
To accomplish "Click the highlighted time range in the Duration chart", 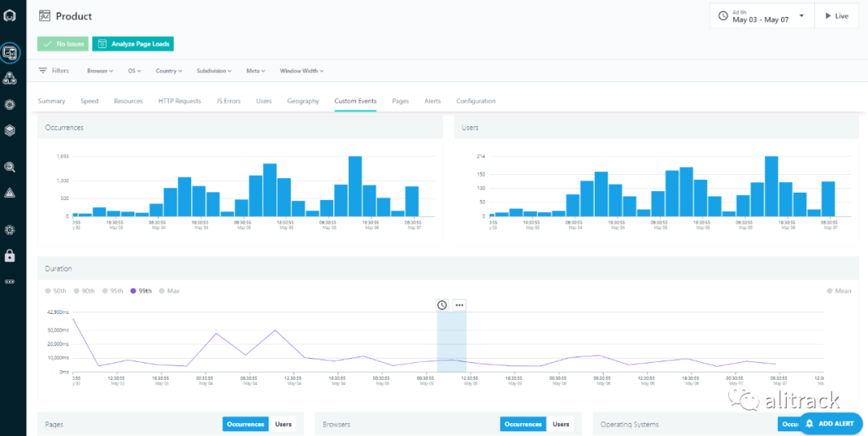I will click(x=452, y=342).
